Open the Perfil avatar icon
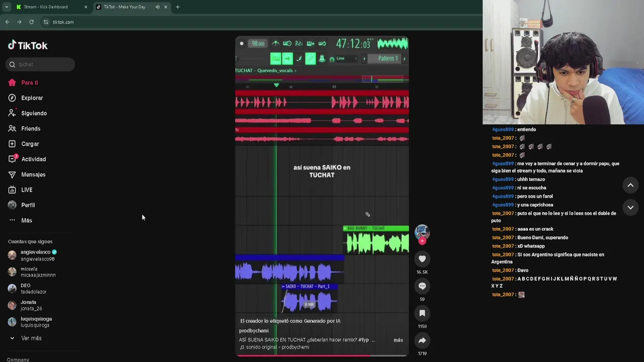This screenshot has width=644, height=362. (x=12, y=205)
